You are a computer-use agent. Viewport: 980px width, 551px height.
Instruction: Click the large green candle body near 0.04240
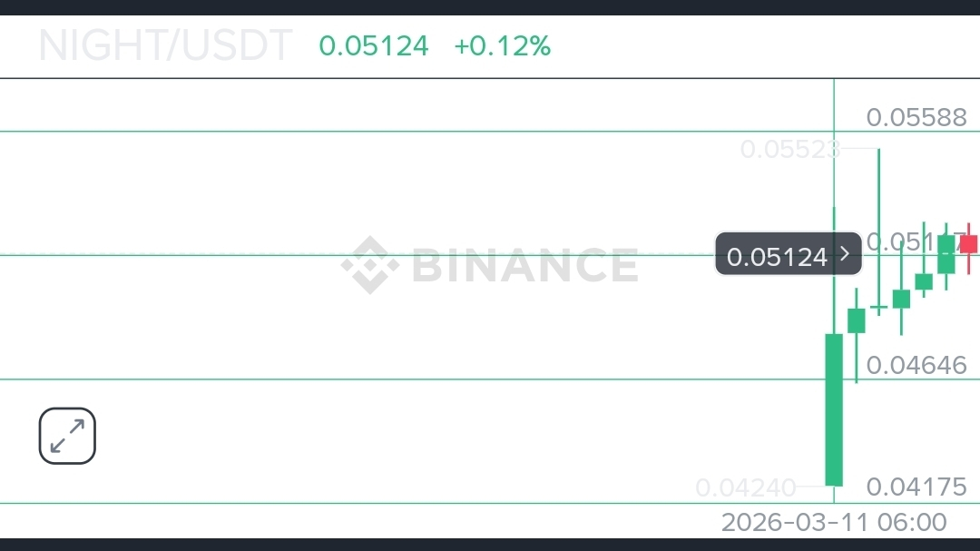point(834,408)
